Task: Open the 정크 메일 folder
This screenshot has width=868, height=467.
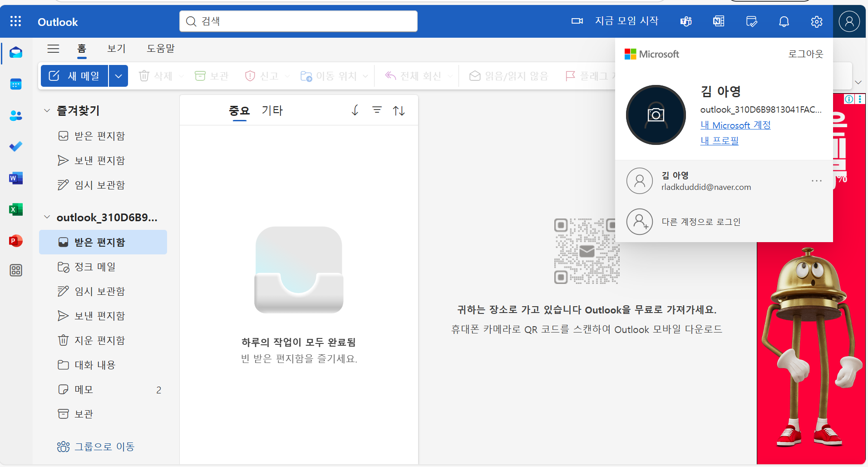Action: point(103,267)
